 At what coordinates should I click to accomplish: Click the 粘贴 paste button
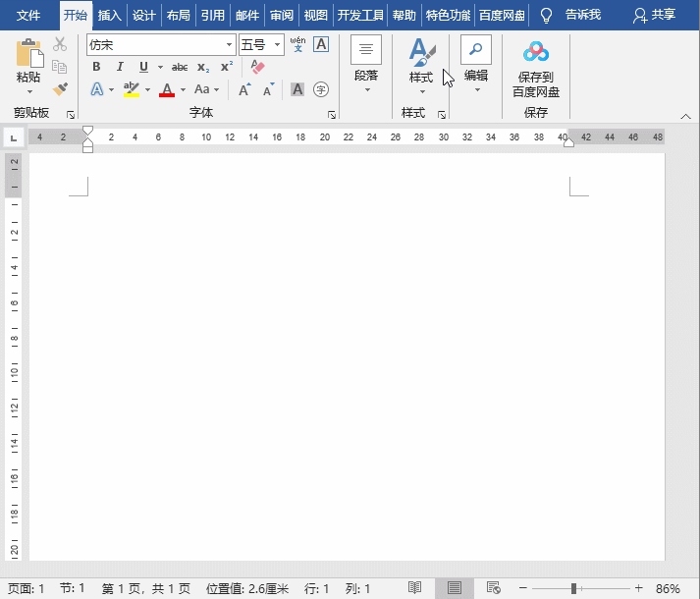click(x=29, y=66)
